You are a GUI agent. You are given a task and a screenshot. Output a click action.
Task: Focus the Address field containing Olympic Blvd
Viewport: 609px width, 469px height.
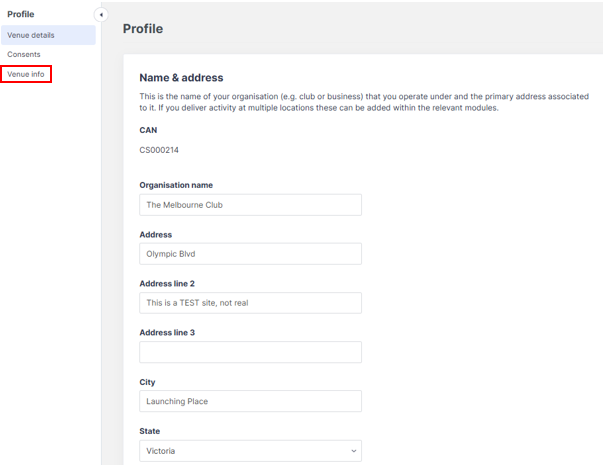tap(250, 254)
